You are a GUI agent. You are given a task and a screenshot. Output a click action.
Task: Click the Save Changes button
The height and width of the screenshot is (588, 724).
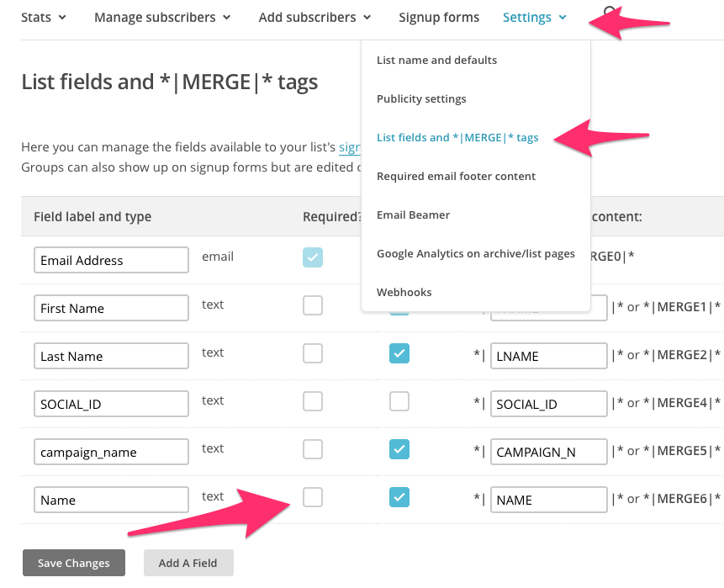(74, 563)
